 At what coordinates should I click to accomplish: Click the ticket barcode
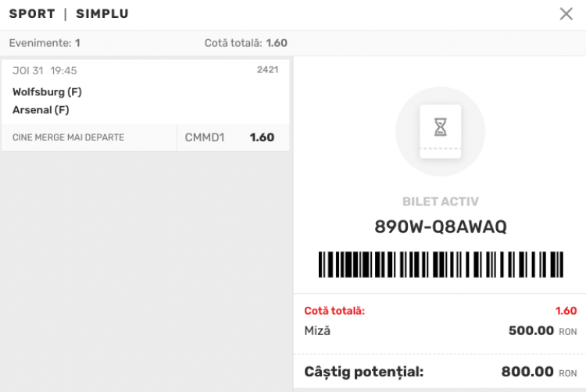click(441, 264)
